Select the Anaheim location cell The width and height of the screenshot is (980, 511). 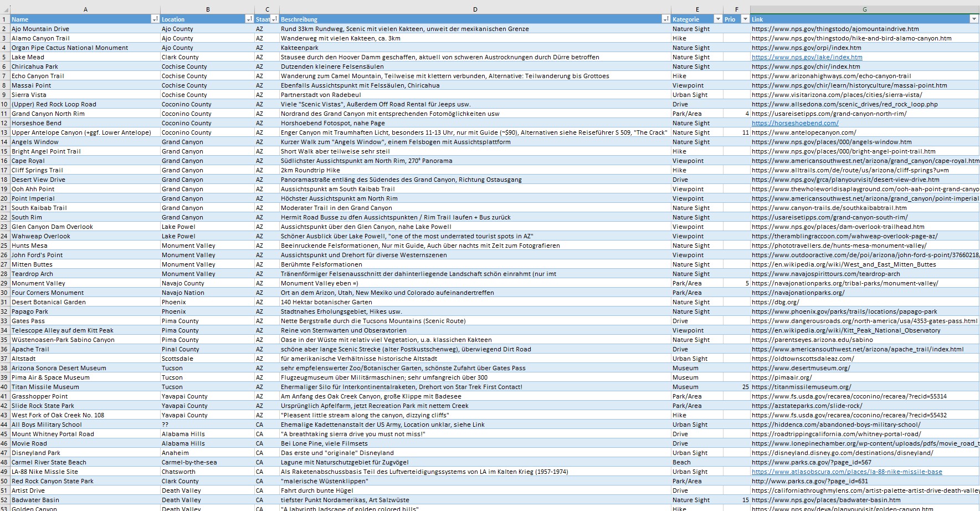coord(208,453)
